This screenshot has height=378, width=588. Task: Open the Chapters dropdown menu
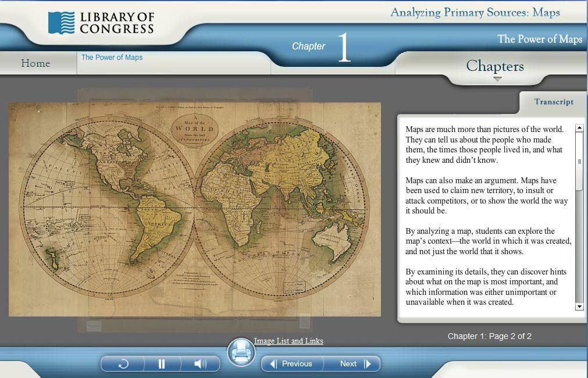494,66
